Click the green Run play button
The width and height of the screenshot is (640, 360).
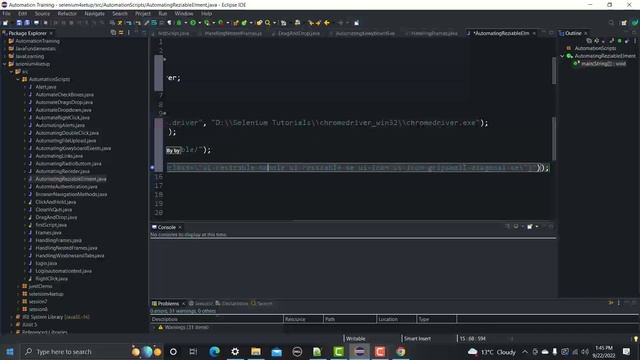(193, 23)
